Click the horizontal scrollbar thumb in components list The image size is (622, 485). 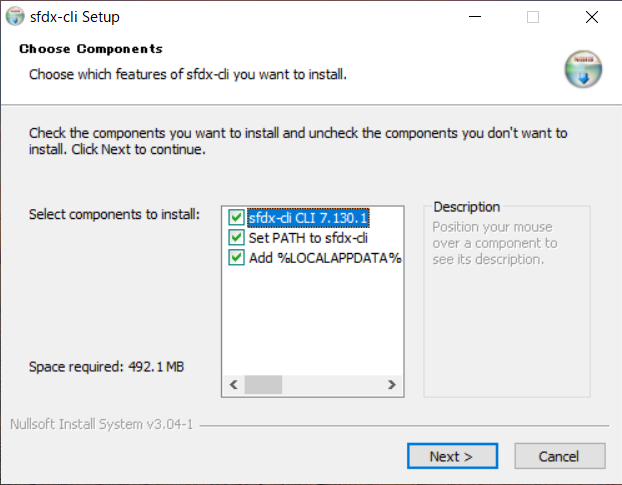pyautogui.click(x=263, y=384)
